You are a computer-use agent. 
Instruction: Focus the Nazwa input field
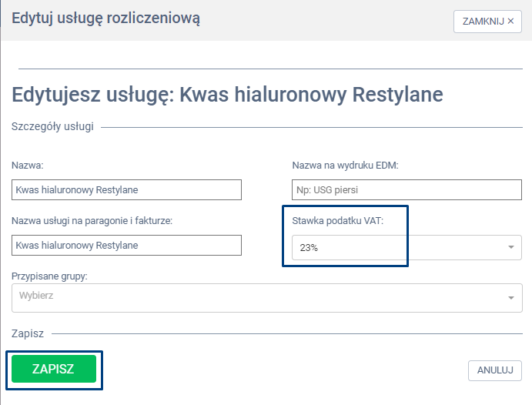[x=126, y=189]
